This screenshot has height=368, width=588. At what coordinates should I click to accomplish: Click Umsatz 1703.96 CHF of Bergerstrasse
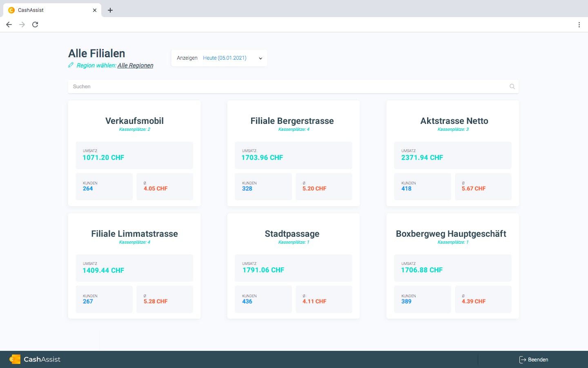pyautogui.click(x=262, y=157)
